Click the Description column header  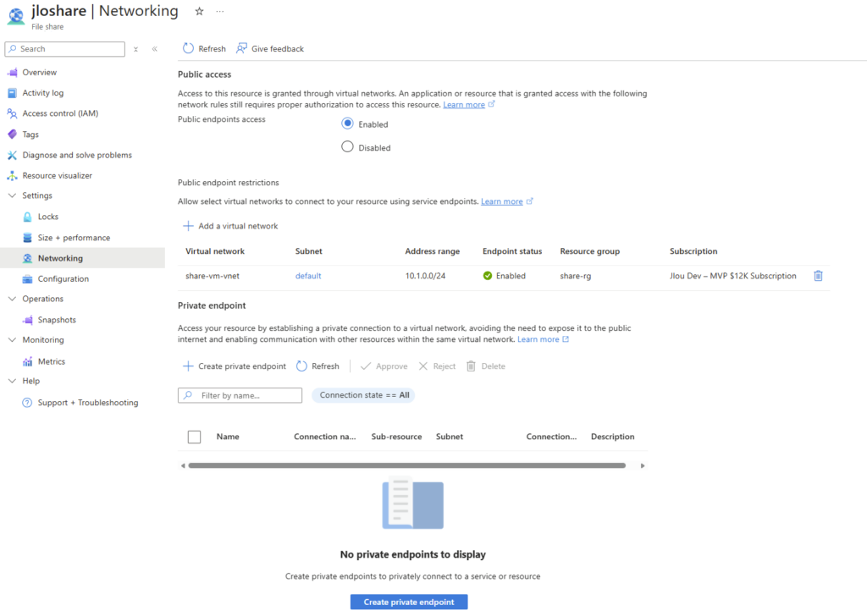613,437
